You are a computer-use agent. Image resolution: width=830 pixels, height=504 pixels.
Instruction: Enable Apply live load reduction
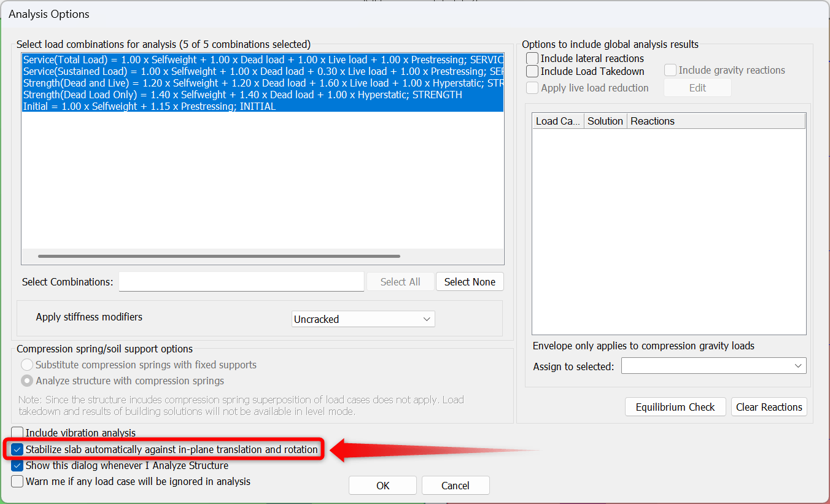[532, 87]
